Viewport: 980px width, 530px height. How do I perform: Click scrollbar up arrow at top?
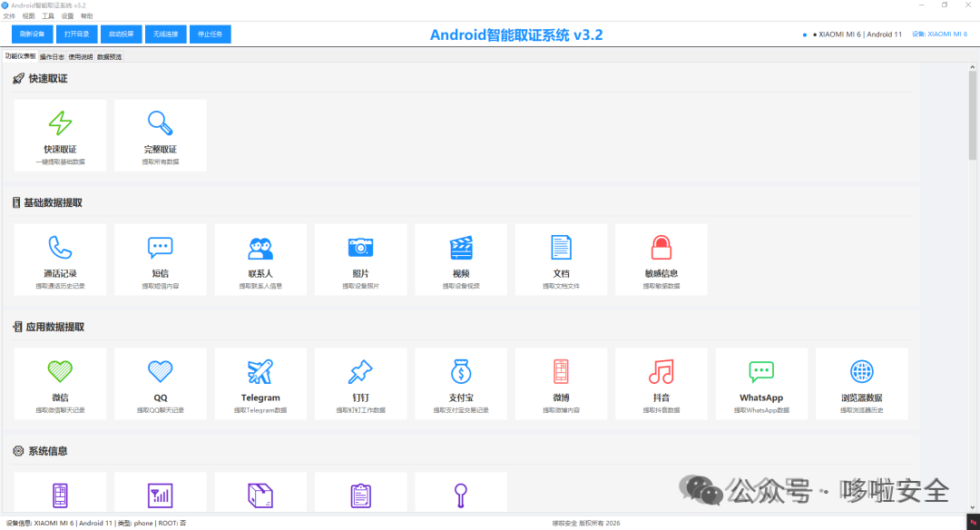[973, 66]
